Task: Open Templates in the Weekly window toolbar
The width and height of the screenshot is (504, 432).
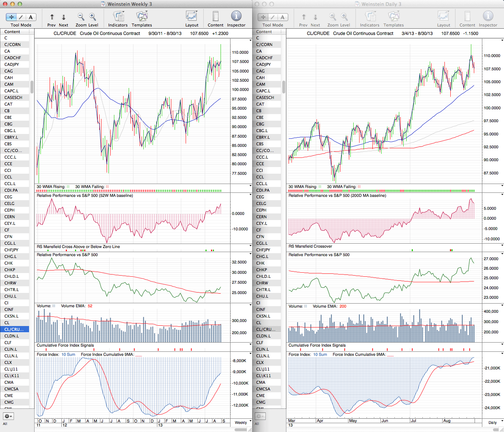Action: click(x=142, y=17)
